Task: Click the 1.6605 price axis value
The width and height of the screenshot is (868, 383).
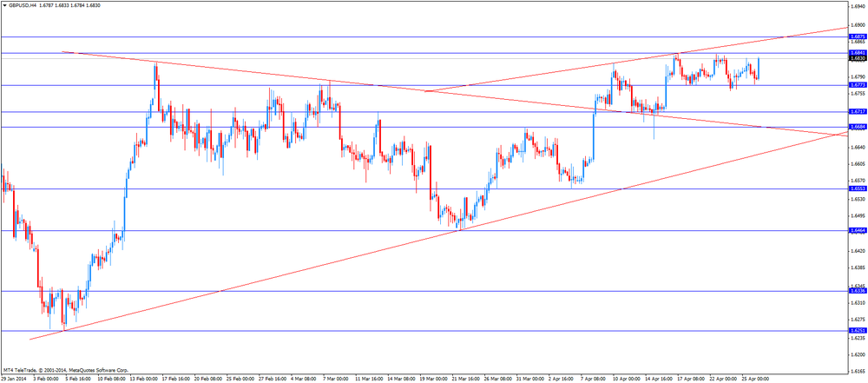Action: (858, 164)
